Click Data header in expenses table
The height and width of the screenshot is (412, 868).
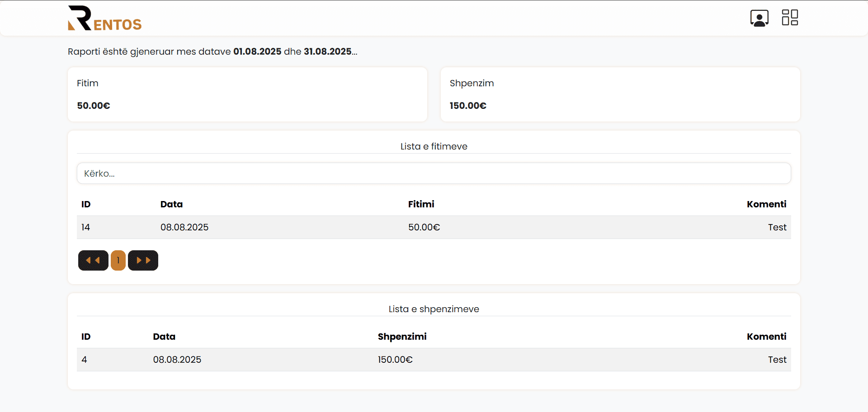[164, 337]
